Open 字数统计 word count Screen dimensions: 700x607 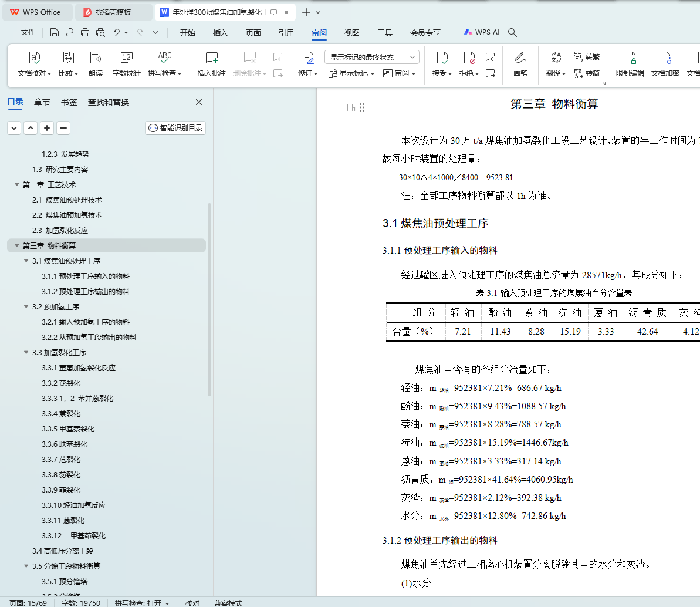pyautogui.click(x=126, y=64)
